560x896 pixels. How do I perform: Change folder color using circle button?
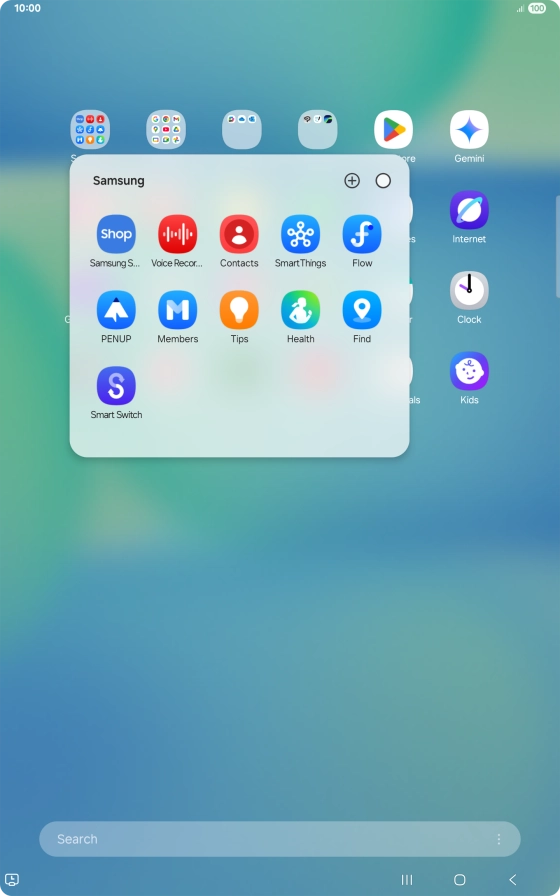(383, 181)
